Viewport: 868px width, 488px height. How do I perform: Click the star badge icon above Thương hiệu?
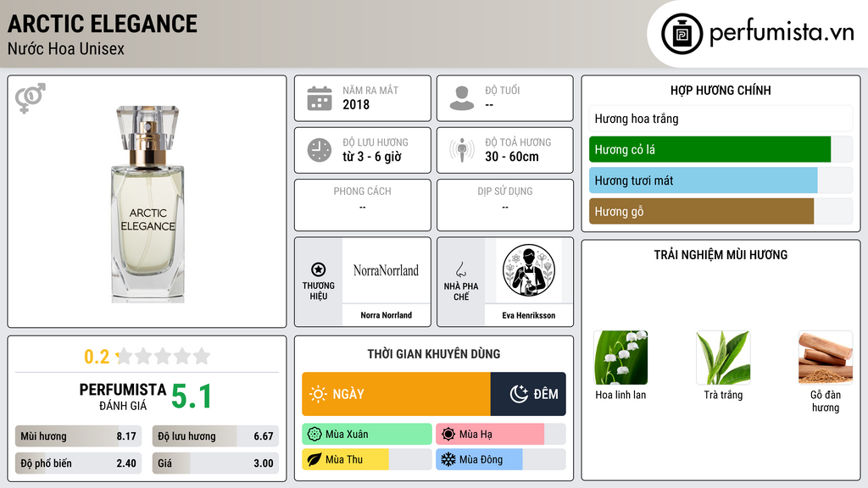(319, 269)
